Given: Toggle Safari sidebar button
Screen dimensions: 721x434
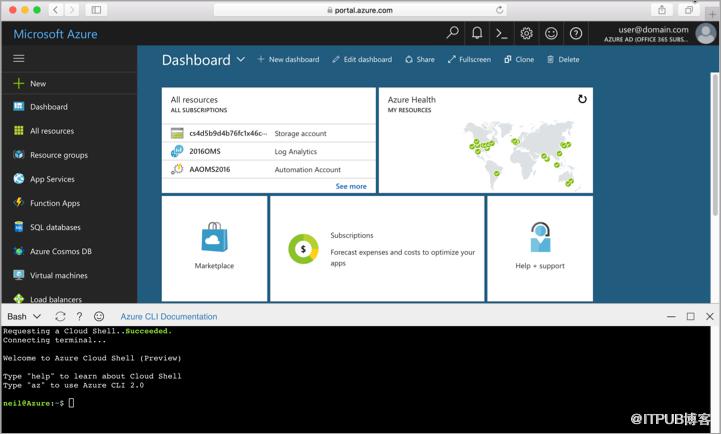Looking at the screenshot, I should pyautogui.click(x=96, y=10).
